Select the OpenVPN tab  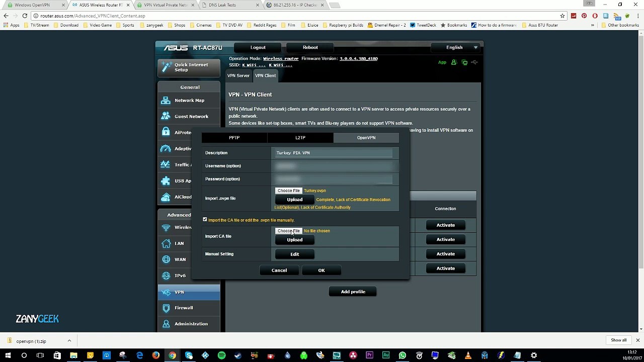coord(366,137)
